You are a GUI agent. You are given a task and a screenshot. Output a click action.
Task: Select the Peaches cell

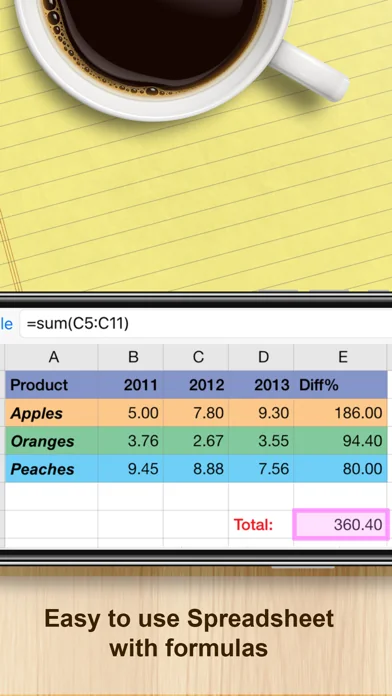[x=51, y=469]
